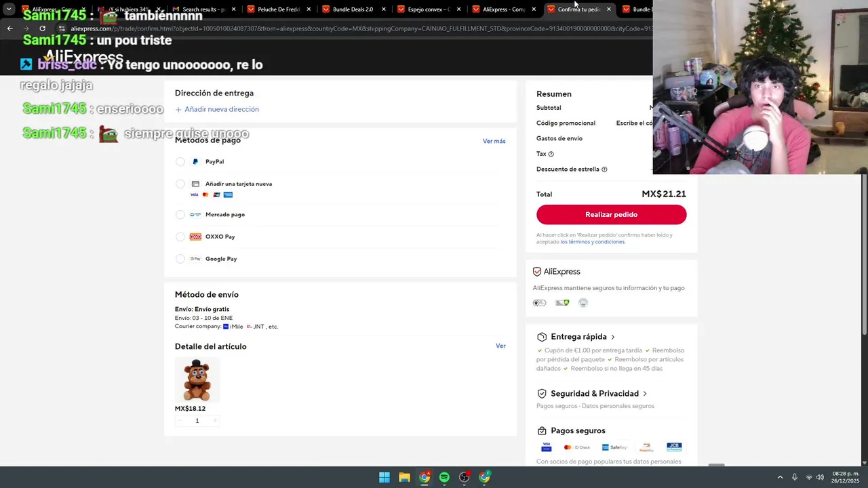The width and height of the screenshot is (868, 488).
Task: Reload the page with refresh icon
Action: pos(42,28)
